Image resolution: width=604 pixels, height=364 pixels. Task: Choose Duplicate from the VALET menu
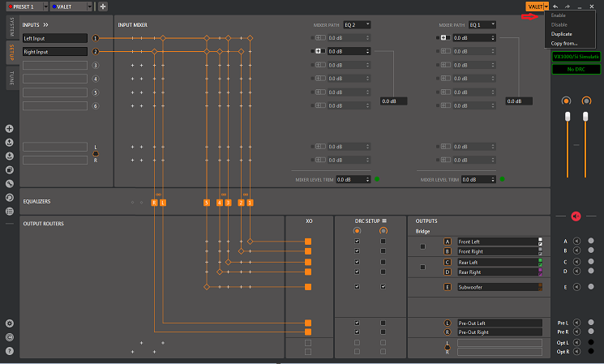coord(562,34)
